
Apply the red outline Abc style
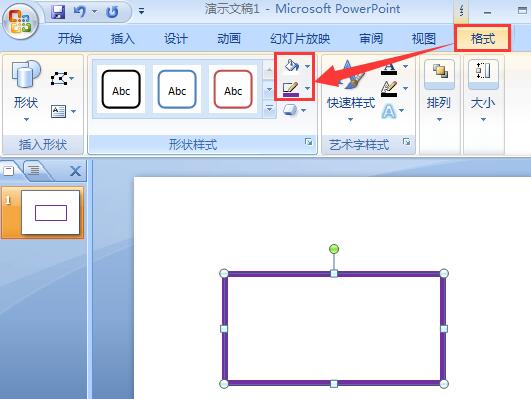233,90
